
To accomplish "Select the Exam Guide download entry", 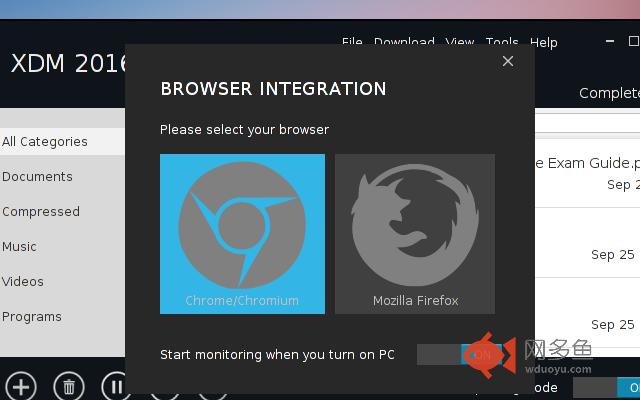I will tap(587, 173).
